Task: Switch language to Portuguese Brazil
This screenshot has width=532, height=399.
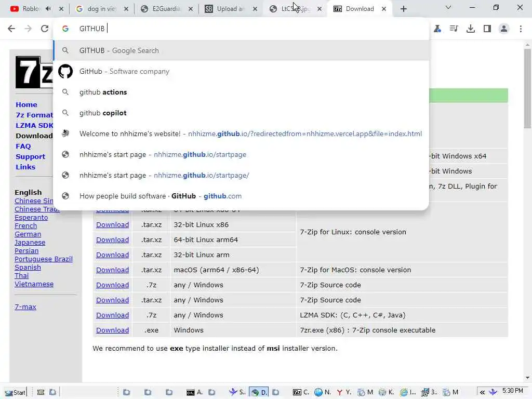Action: (x=44, y=259)
